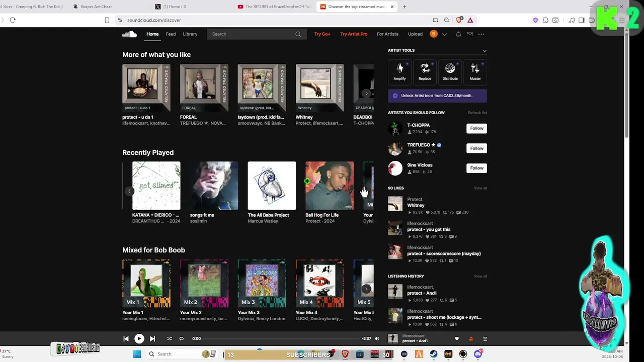Viewport: 644px width, 362px height.
Task: Open the browser sidebar panel icon
Action: (x=581, y=20)
